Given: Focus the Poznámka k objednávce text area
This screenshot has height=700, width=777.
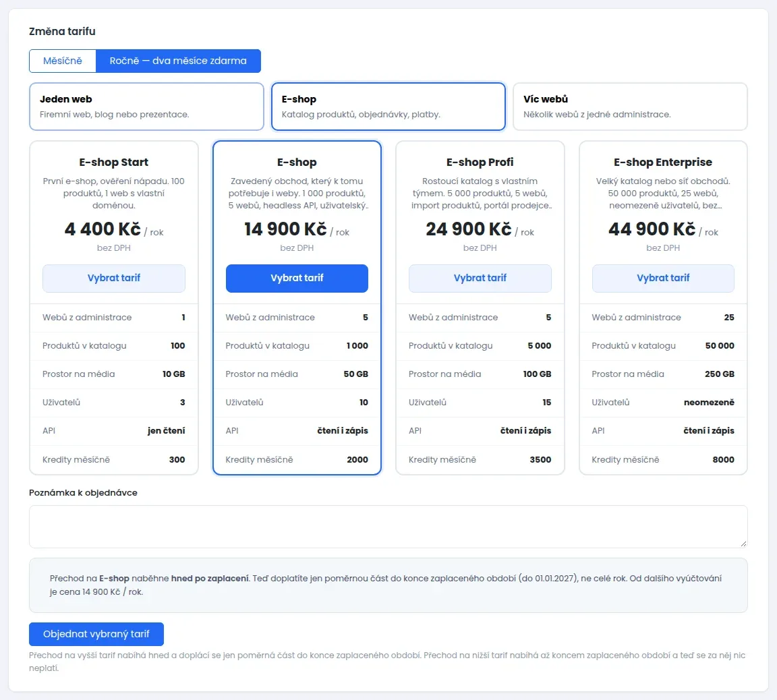Looking at the screenshot, I should pos(388,527).
